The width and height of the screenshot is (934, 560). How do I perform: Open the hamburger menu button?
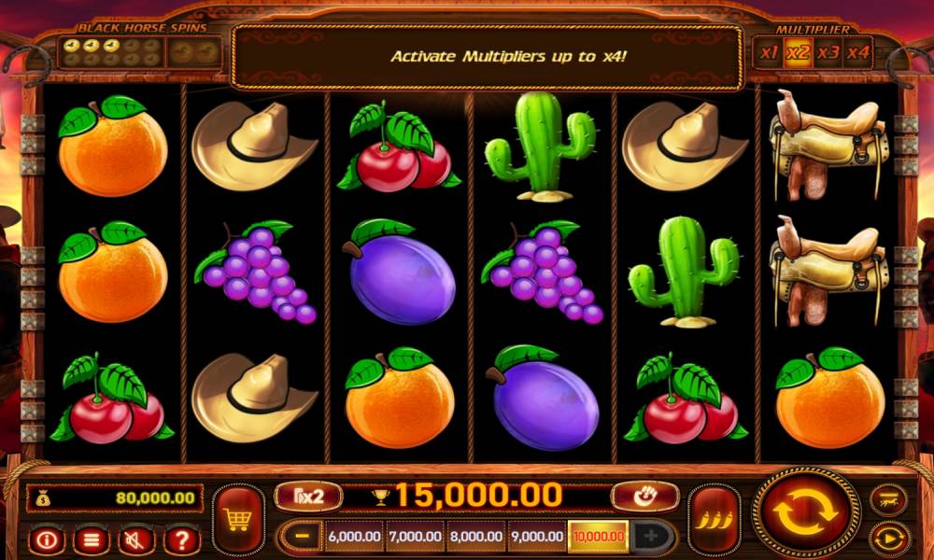[x=92, y=540]
